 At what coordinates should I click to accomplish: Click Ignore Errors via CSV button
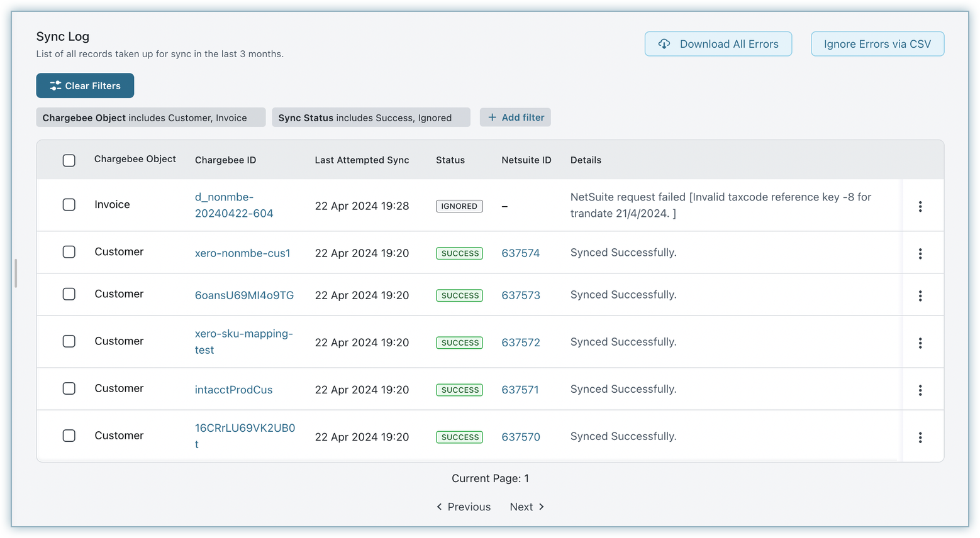[877, 44]
